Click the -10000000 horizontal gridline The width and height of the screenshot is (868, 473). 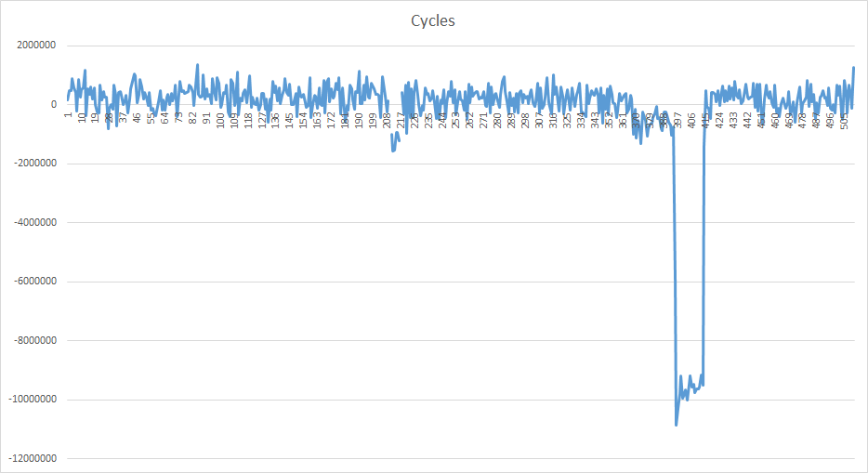click(x=459, y=400)
